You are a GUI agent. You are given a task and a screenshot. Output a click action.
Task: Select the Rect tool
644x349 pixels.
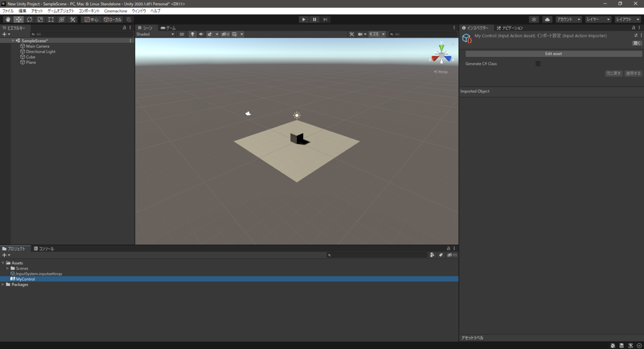[50, 19]
